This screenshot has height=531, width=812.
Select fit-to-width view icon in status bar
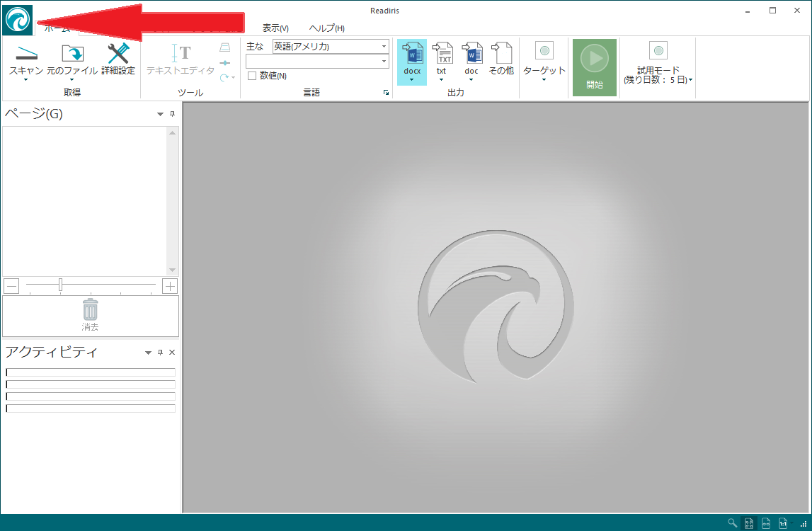tap(766, 523)
